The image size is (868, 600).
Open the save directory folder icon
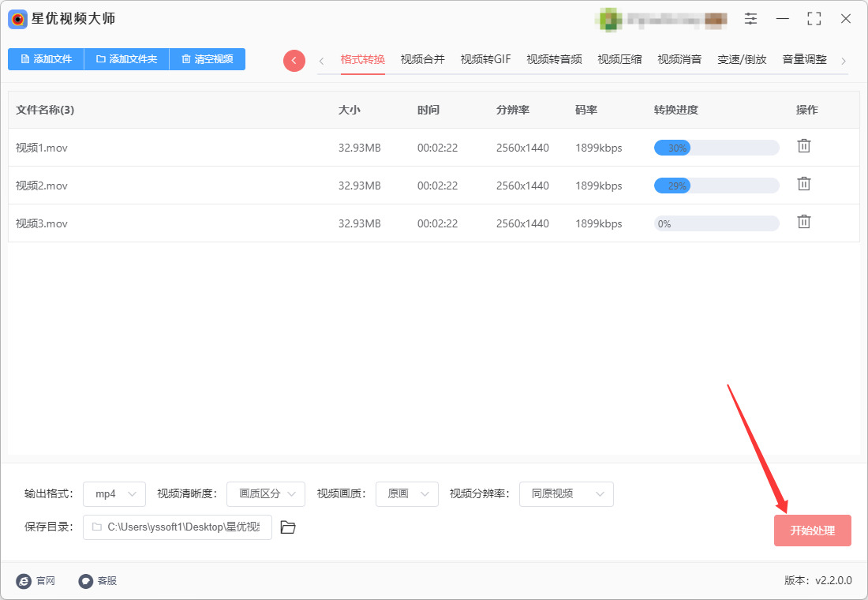coord(288,527)
